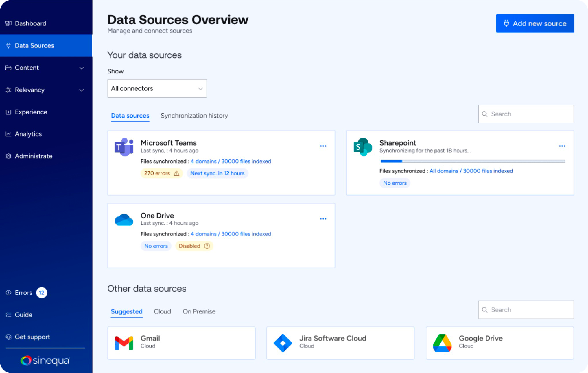
Task: Expand the Content sidebar section
Action: 81,68
